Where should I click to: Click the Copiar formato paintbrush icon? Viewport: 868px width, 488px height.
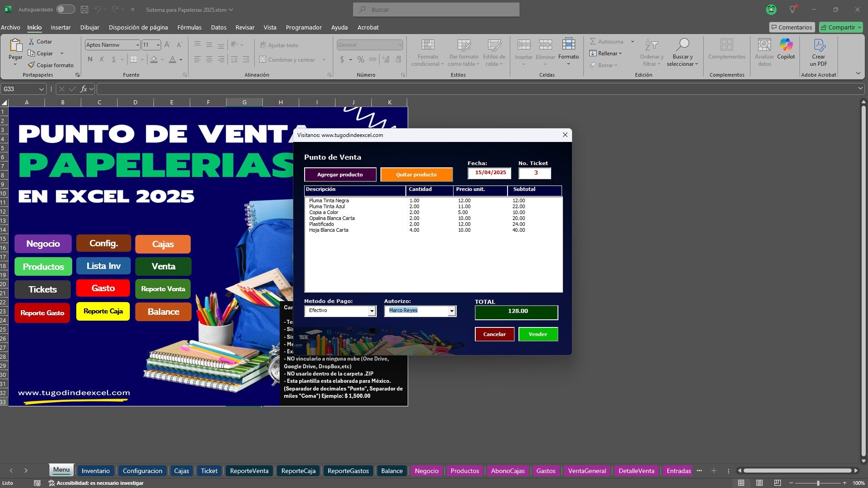pos(31,65)
